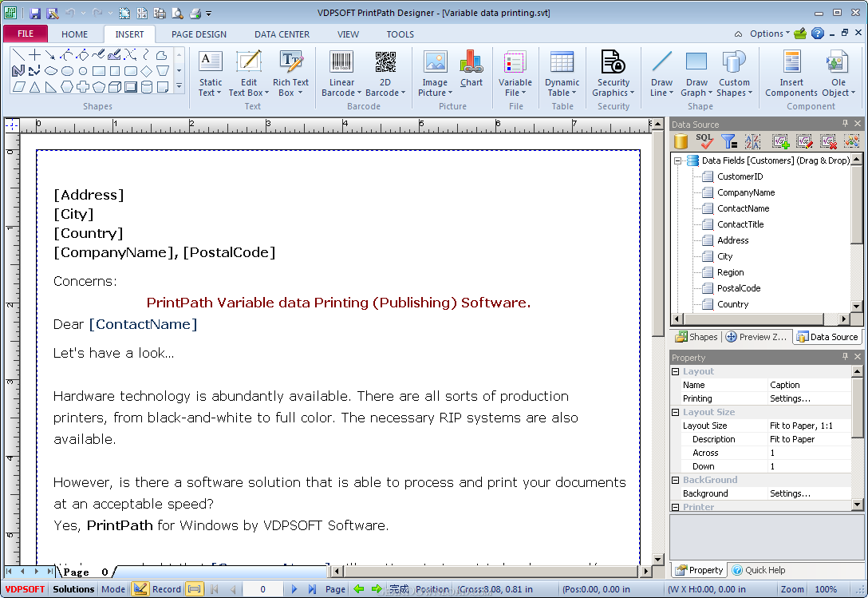Screen dimensions: 868x598
Task: Open the Static Text dropdown arrow
Action: [x=219, y=93]
